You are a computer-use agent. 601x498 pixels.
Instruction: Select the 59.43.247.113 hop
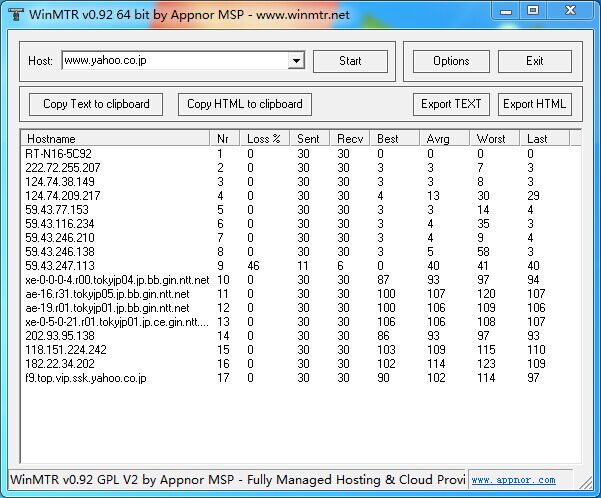click(x=301, y=266)
